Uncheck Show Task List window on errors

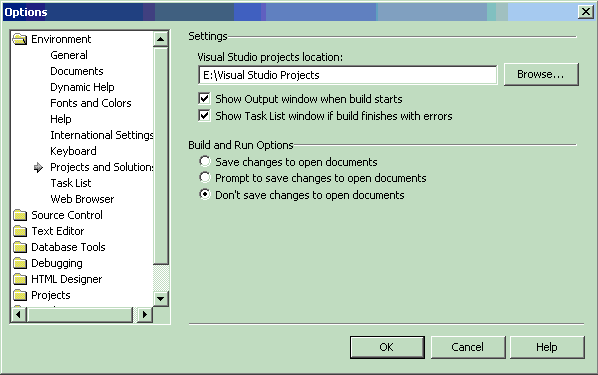(204, 116)
